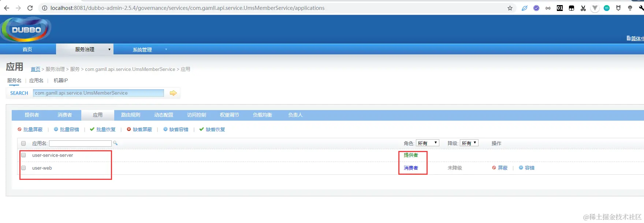Click the magnifier icon beside 应用名 field
This screenshot has width=644, height=223.
point(115,143)
